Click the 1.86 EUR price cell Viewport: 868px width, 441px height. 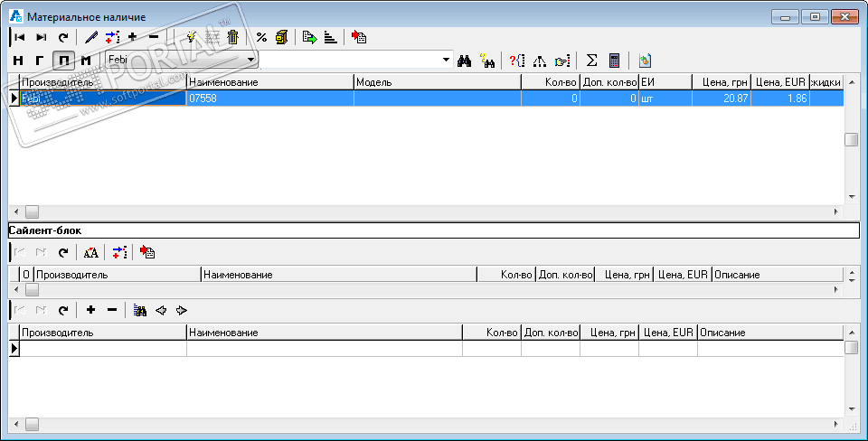click(x=780, y=99)
